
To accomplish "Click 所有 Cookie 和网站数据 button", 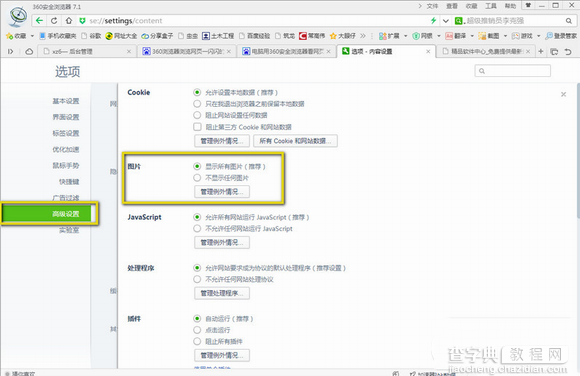I will (x=295, y=141).
